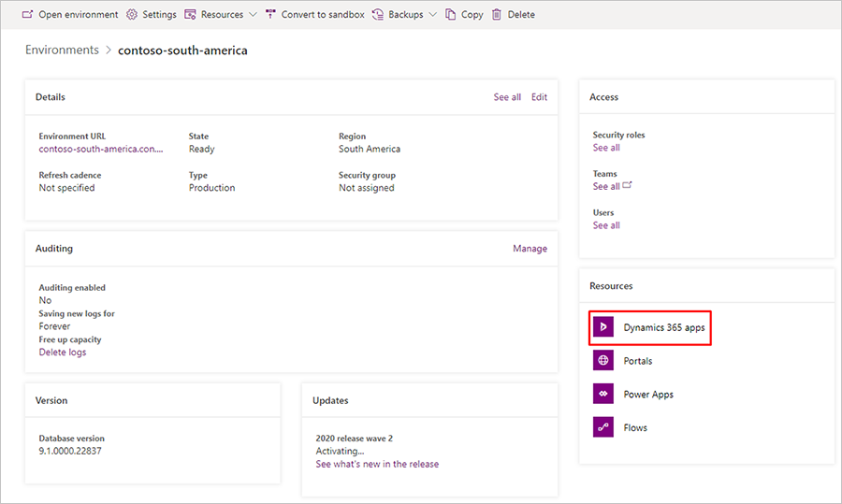Click the Convert to sandbox icon

coord(270,14)
